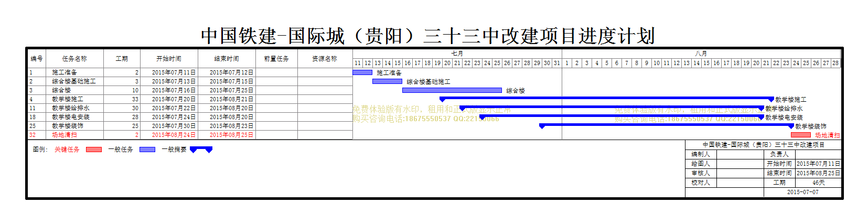Select the 综合楼 bar in the Gantt chart
Viewport: 868px width, 224px height.
pos(452,90)
